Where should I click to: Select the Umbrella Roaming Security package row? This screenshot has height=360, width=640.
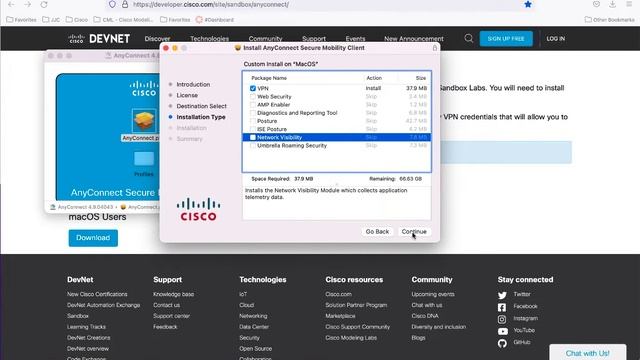(x=337, y=145)
